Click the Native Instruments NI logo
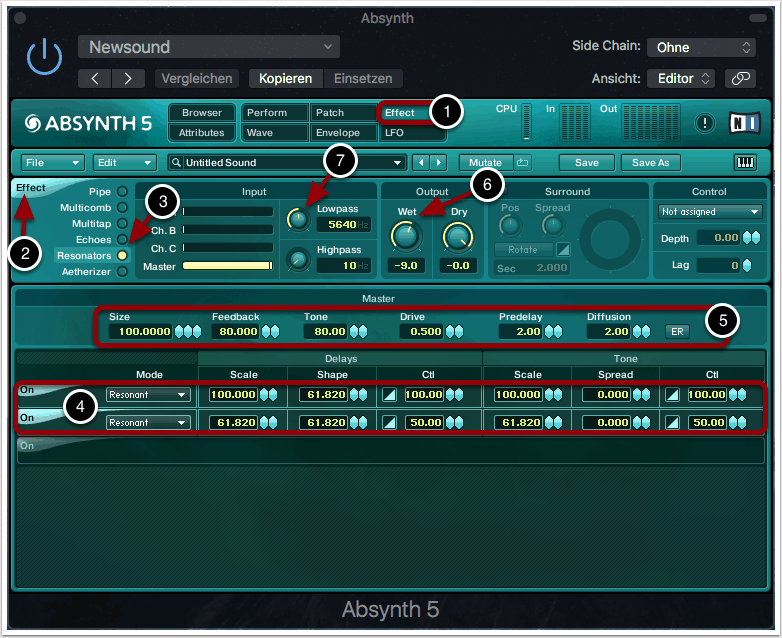This screenshot has width=782, height=638. coord(744,123)
